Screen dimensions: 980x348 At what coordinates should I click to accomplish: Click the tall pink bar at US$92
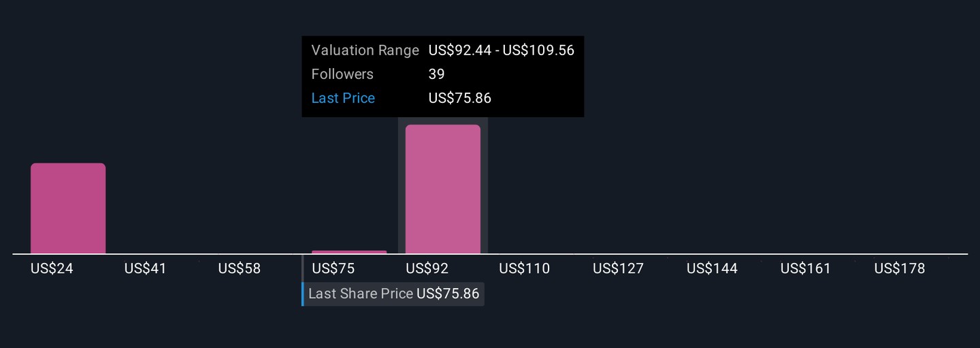(443, 189)
